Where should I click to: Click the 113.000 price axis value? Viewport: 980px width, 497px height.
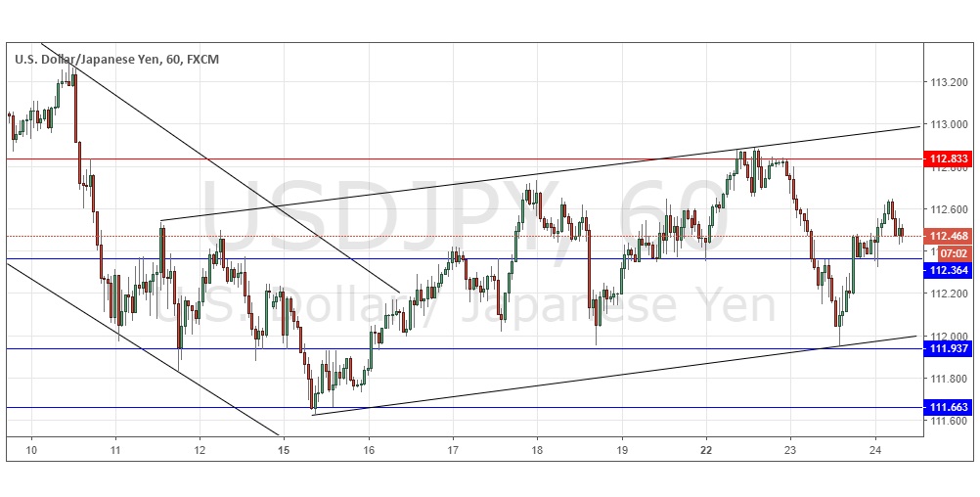pos(947,124)
